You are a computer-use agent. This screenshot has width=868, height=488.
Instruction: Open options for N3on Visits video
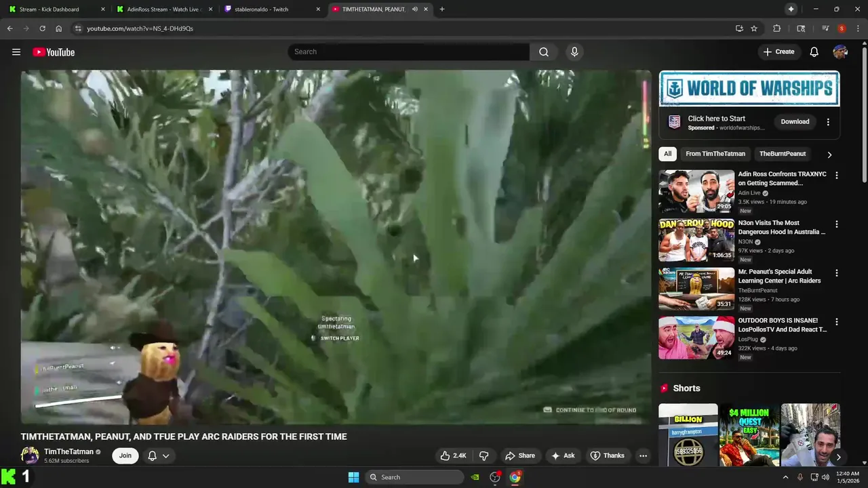(836, 224)
